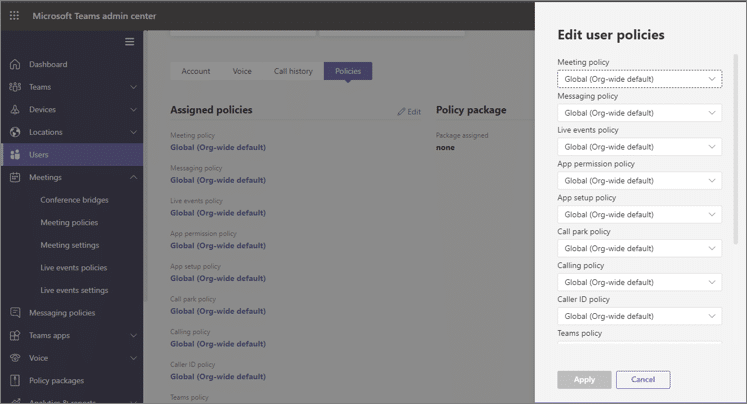Open the App permission policy dropdown
Image resolution: width=747 pixels, height=404 pixels.
[639, 181]
